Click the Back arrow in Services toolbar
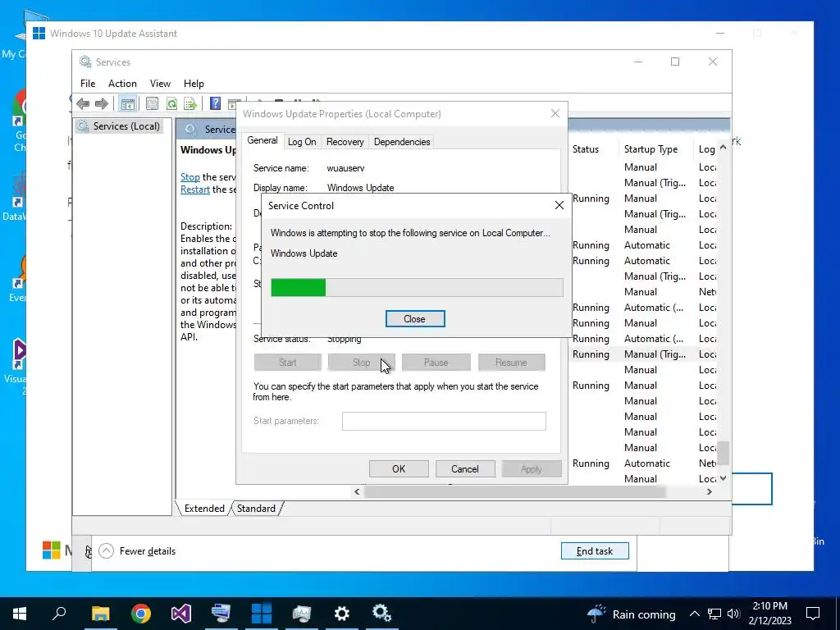840x630 pixels. [x=83, y=103]
